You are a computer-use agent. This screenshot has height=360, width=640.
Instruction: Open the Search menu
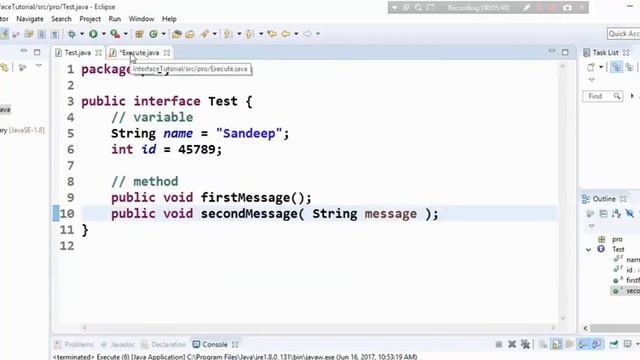click(x=61, y=19)
